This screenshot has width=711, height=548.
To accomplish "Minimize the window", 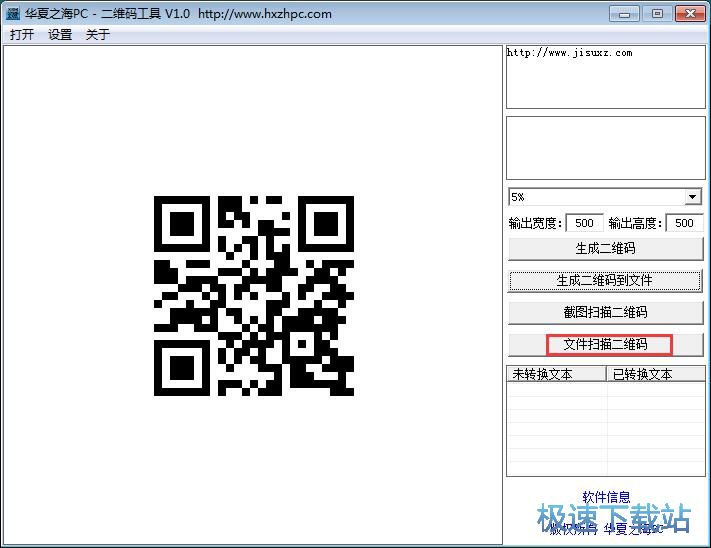I will (x=624, y=14).
